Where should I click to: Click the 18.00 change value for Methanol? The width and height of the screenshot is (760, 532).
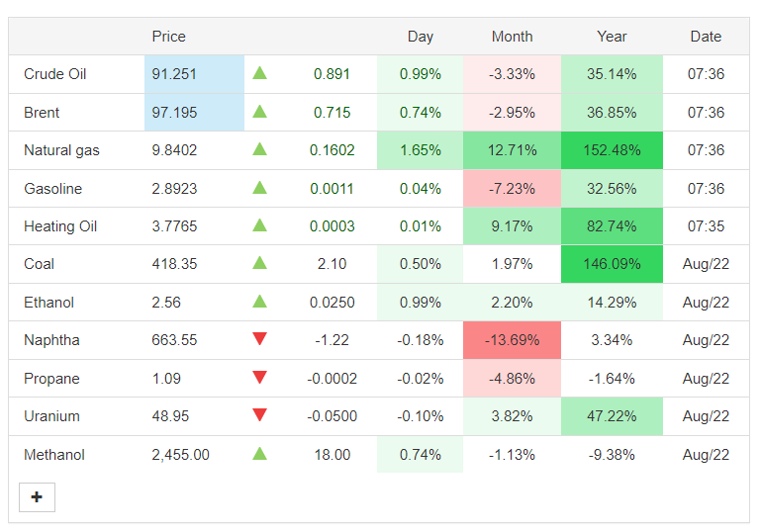click(332, 455)
